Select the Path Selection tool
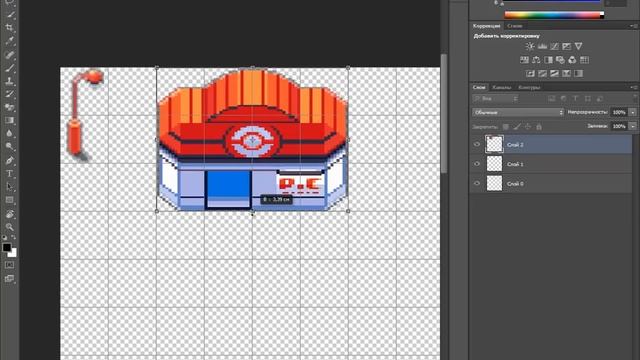The height and width of the screenshot is (360, 640). click(10, 187)
